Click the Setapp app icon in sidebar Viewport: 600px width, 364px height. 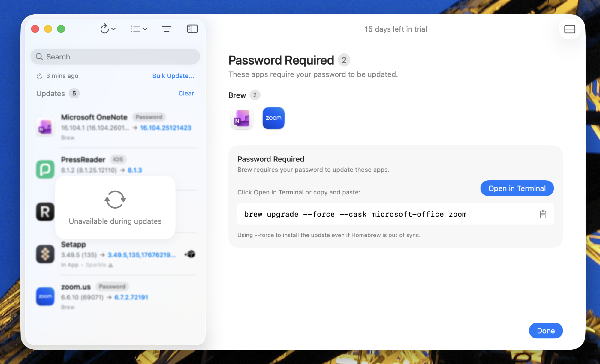point(45,254)
